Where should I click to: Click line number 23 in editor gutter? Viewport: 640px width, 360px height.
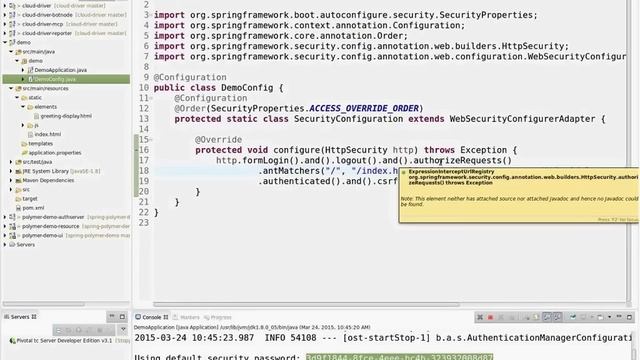(x=144, y=223)
